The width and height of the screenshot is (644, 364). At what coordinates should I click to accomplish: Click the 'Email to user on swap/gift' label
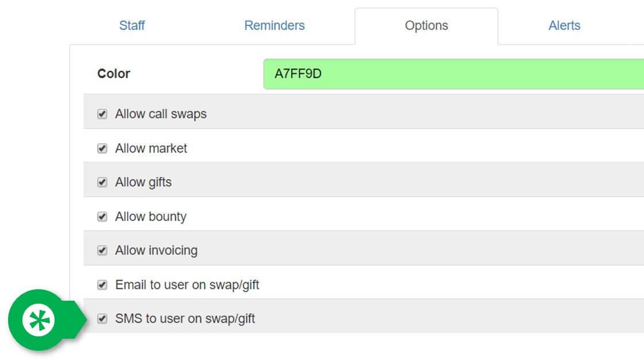click(187, 285)
